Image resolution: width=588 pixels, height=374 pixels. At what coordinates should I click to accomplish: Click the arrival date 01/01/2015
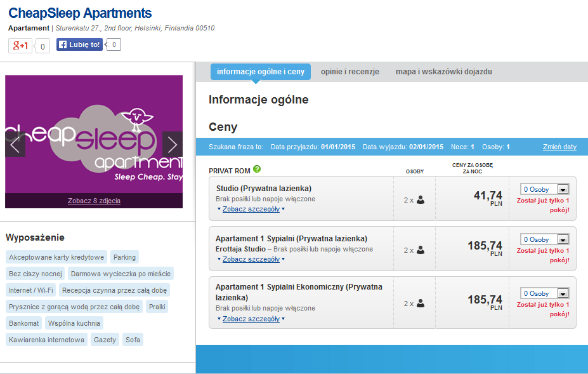[x=338, y=147]
